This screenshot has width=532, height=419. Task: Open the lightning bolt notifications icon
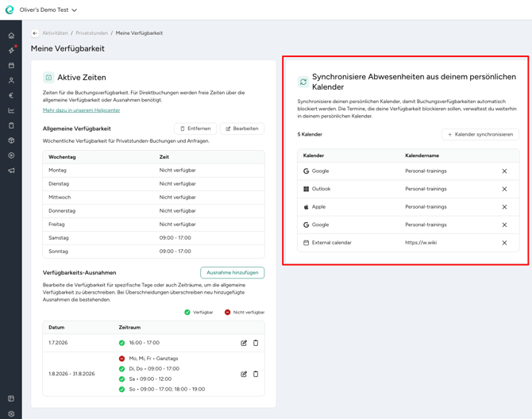(11, 51)
